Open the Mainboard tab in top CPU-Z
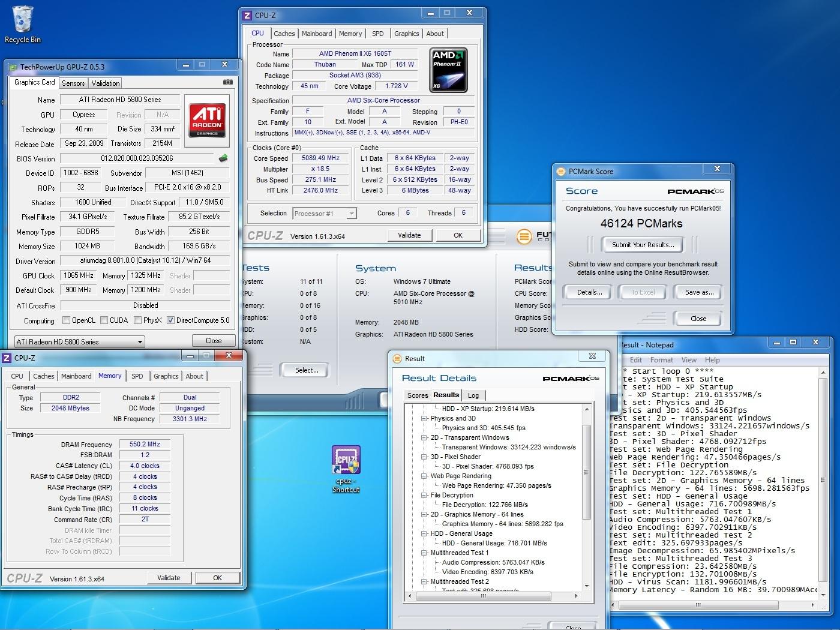840x630 pixels. click(317, 34)
